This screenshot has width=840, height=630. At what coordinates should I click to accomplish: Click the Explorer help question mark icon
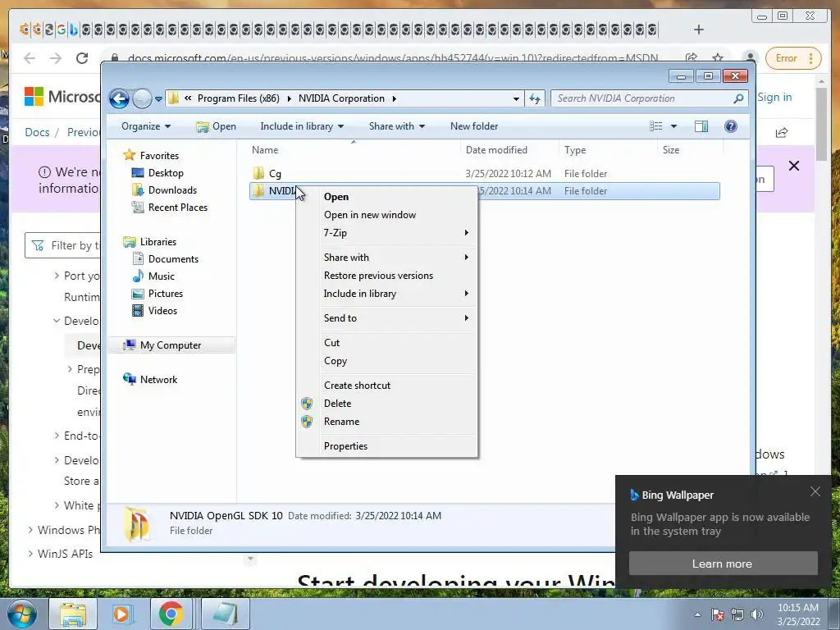click(x=731, y=126)
